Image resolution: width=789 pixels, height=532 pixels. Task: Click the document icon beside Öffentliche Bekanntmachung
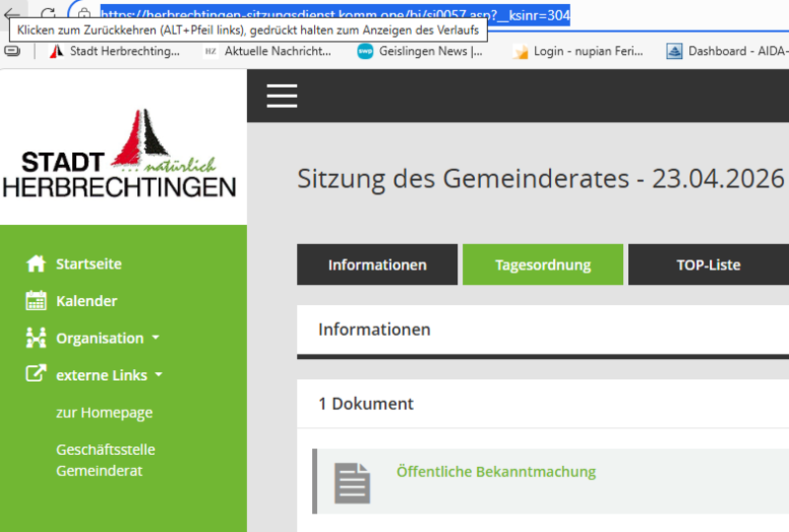click(353, 482)
